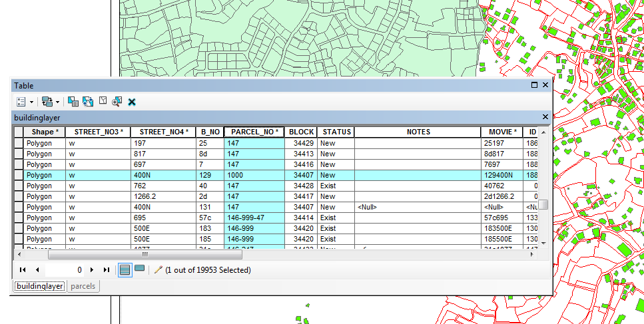644x324 pixels.
Task: Open the Related Tables icon
Action: (x=47, y=101)
